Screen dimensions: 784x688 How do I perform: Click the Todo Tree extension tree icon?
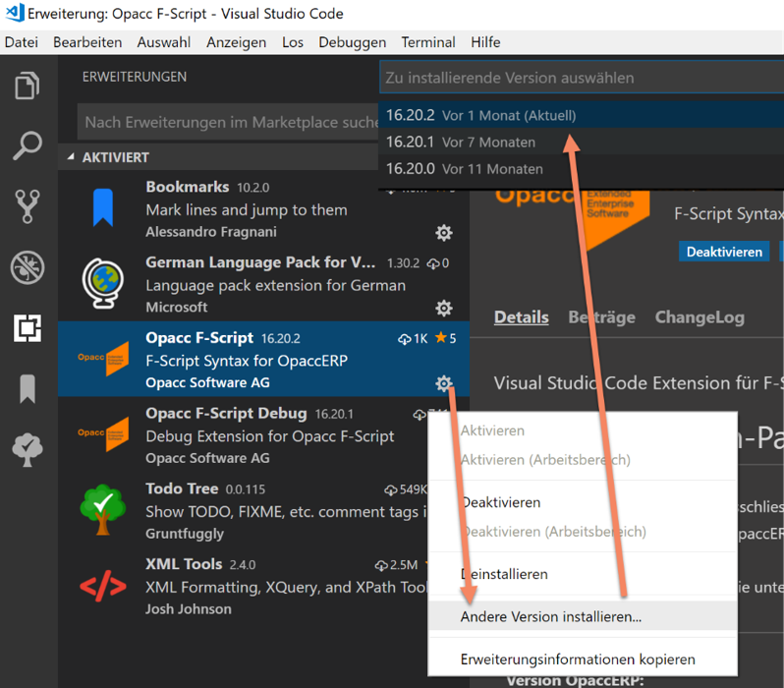pyautogui.click(x=103, y=510)
